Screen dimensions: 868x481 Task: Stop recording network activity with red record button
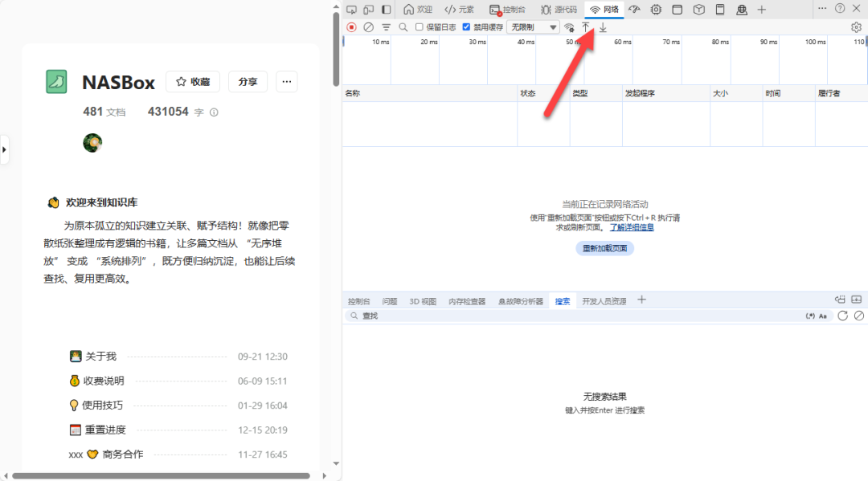[x=351, y=26]
